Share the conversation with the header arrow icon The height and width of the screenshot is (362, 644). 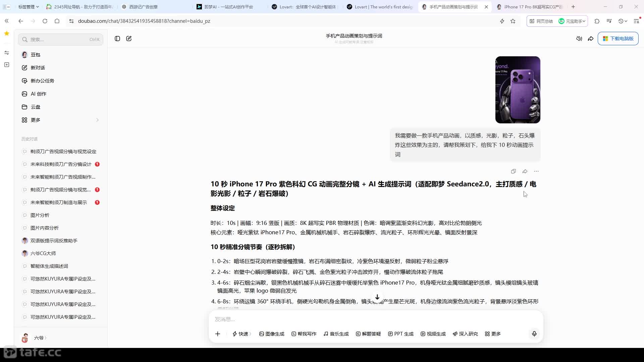pyautogui.click(x=591, y=39)
